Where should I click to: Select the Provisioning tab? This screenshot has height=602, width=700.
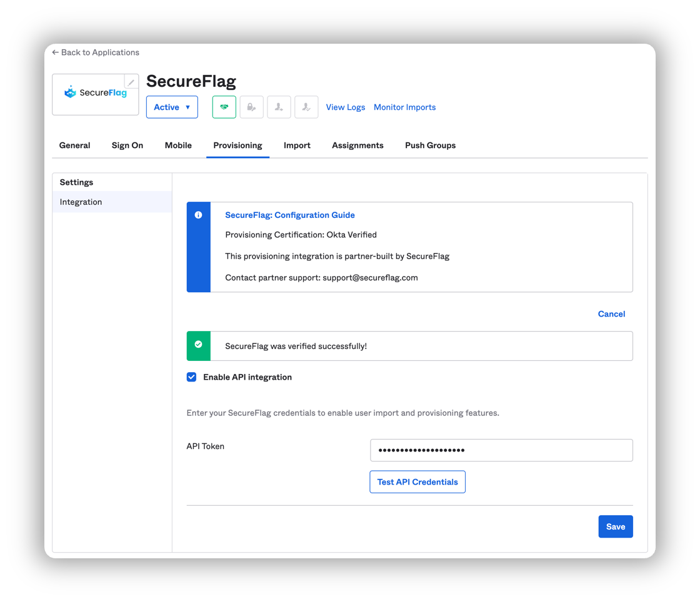[237, 146]
